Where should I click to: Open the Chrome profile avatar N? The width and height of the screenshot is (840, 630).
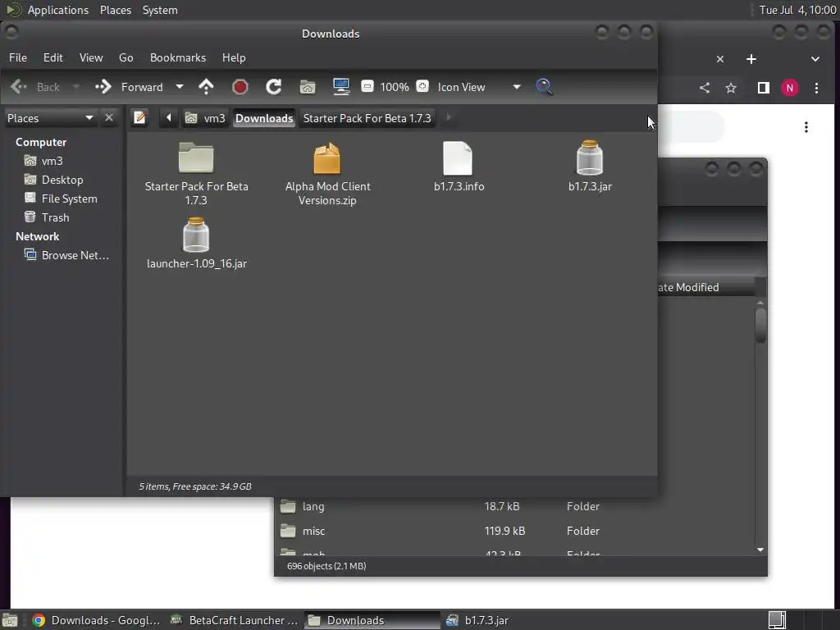pyautogui.click(x=790, y=88)
